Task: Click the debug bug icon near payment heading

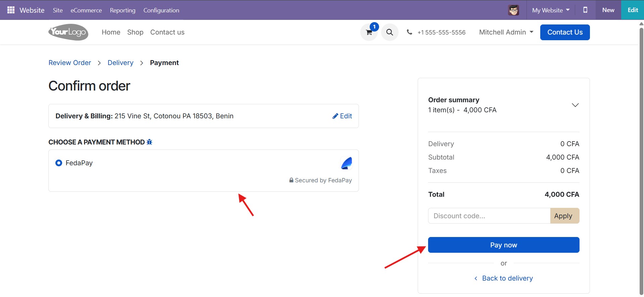Action: (149, 142)
